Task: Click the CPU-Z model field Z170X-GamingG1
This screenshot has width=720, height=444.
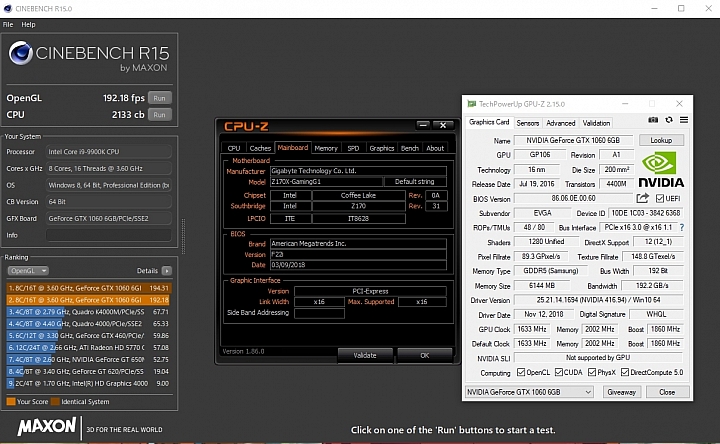Action: (326, 181)
